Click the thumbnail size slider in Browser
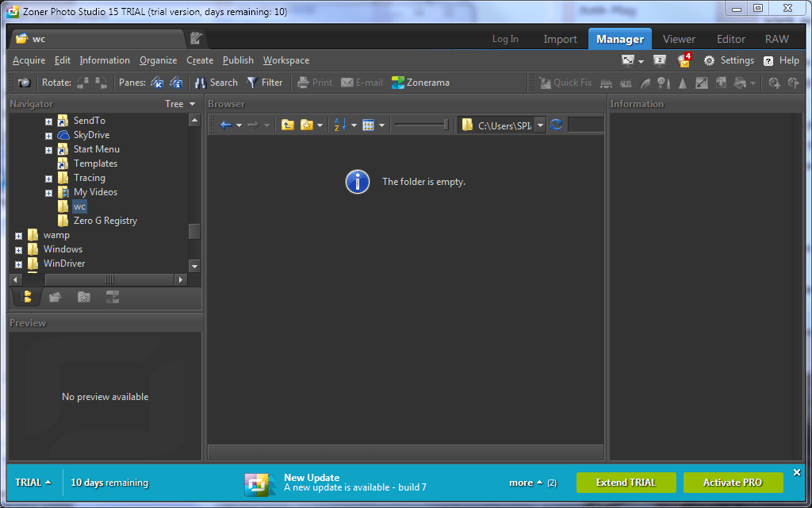 click(422, 125)
